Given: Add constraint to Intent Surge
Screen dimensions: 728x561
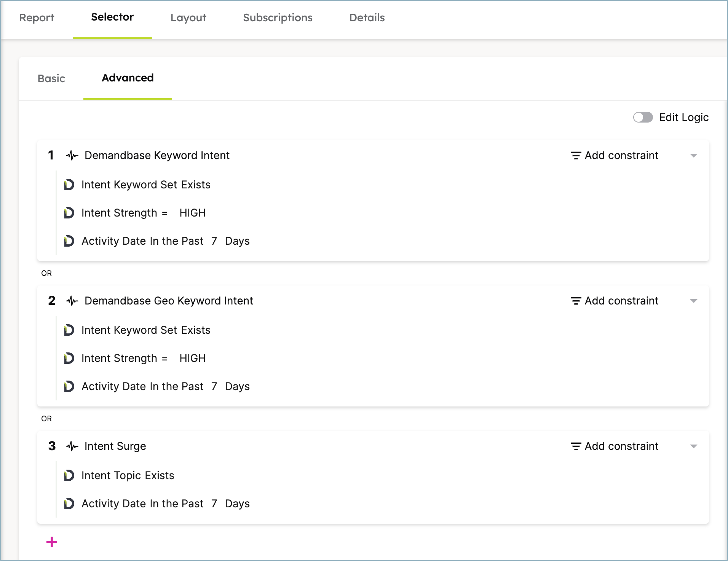Looking at the screenshot, I should [x=614, y=446].
